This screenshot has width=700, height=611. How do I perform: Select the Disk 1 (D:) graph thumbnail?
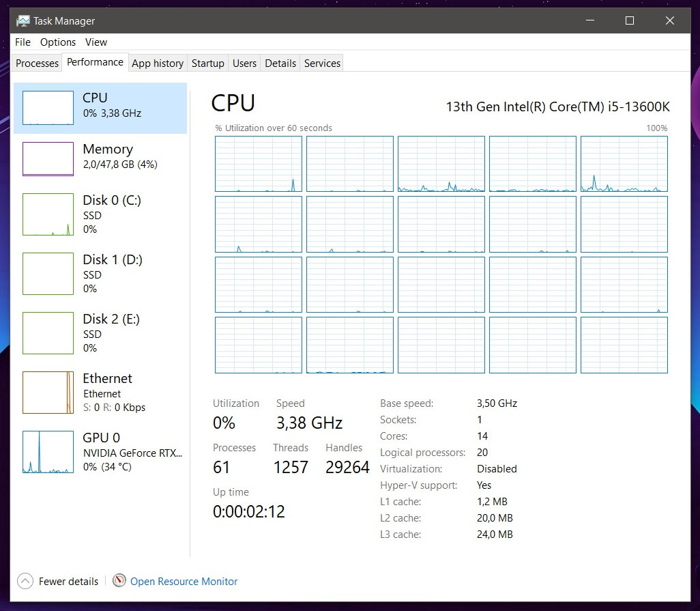pyautogui.click(x=48, y=273)
